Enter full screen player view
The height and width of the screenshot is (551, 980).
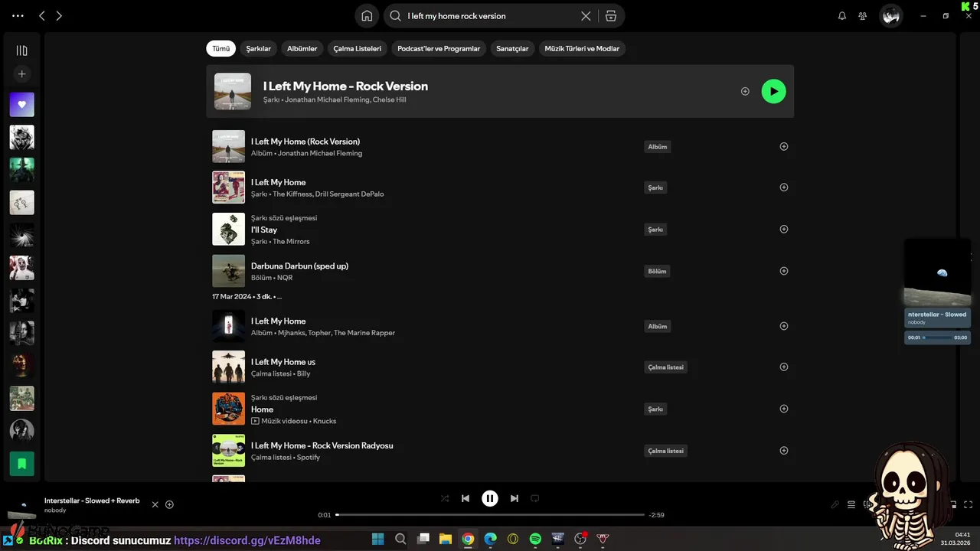click(x=969, y=504)
